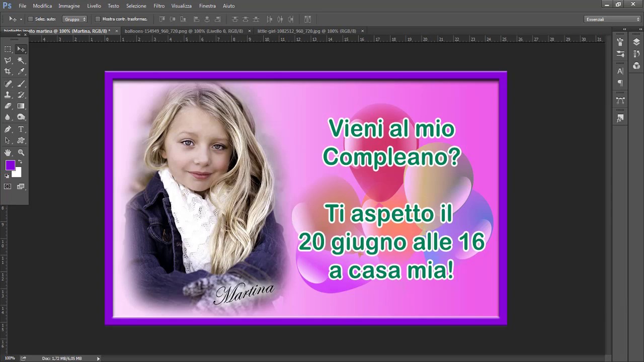
Task: Align right edges of layers
Action: click(x=217, y=19)
